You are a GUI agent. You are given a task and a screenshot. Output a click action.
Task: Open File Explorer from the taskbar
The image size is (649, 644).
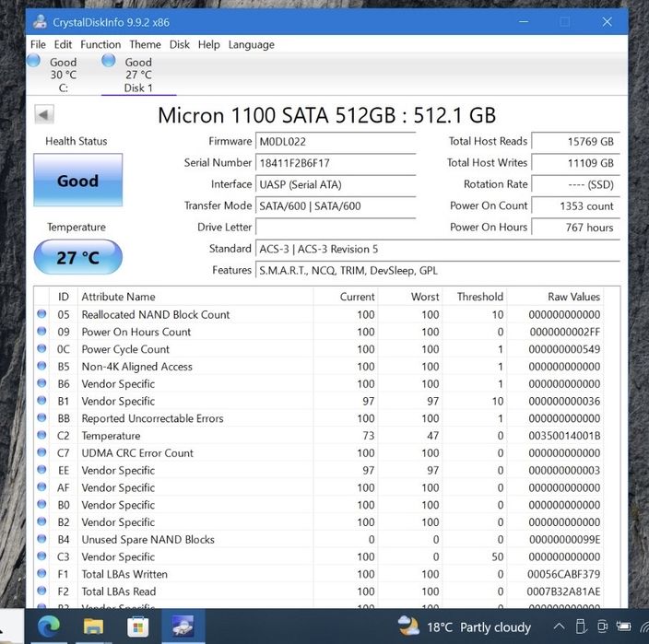tap(93, 626)
